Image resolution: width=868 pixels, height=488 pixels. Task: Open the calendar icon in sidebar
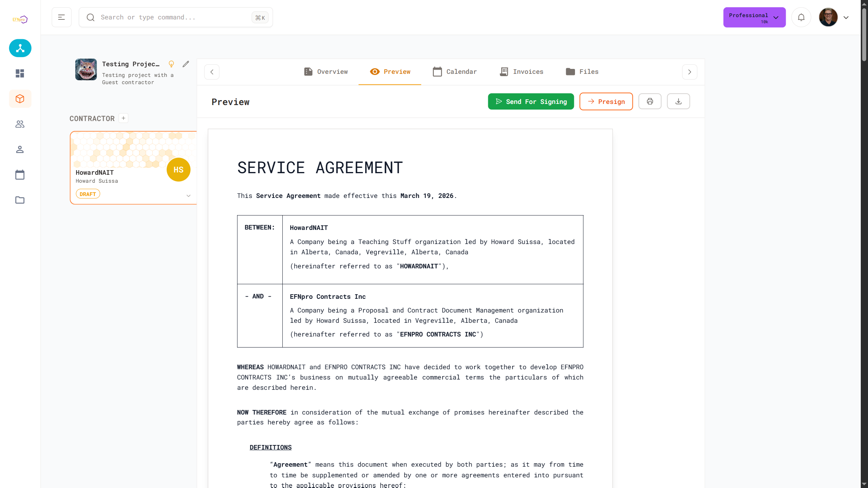coord(20,175)
